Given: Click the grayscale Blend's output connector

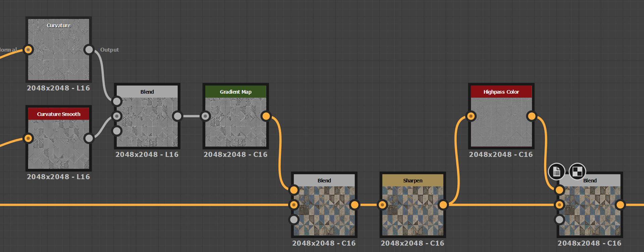Looking at the screenshot, I should (177, 116).
